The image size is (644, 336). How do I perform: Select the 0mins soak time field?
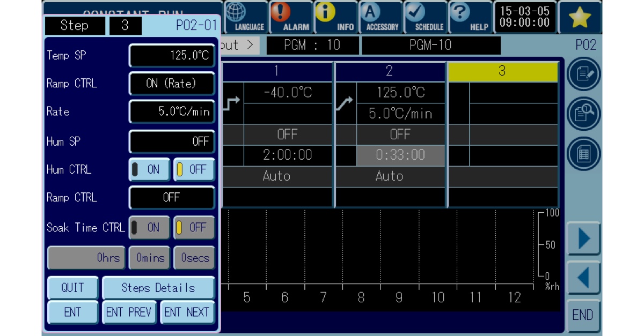click(150, 258)
